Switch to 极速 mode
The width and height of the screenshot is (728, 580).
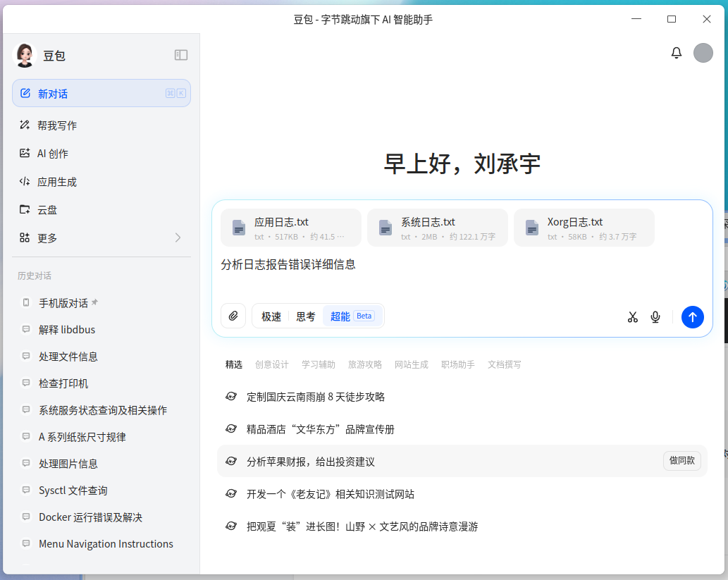tap(271, 316)
